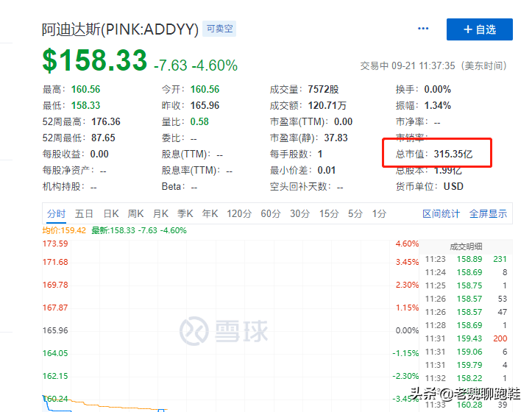Click the 可卖空 short-sellable tag
532x412 pixels.
coord(220,29)
